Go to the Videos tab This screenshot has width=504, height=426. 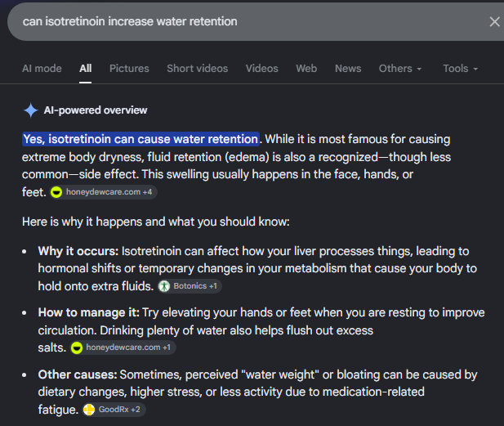pos(262,69)
